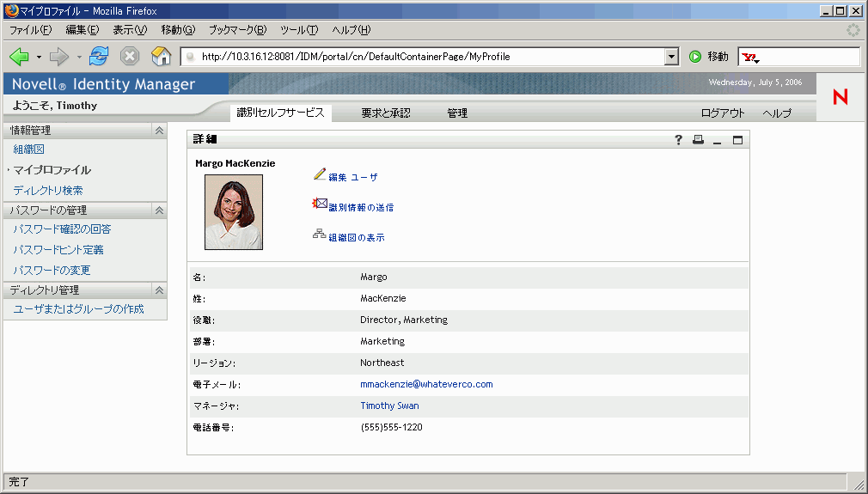868x494 pixels.
Task: Collapse the 情報管理 sidebar section
Action: click(158, 131)
